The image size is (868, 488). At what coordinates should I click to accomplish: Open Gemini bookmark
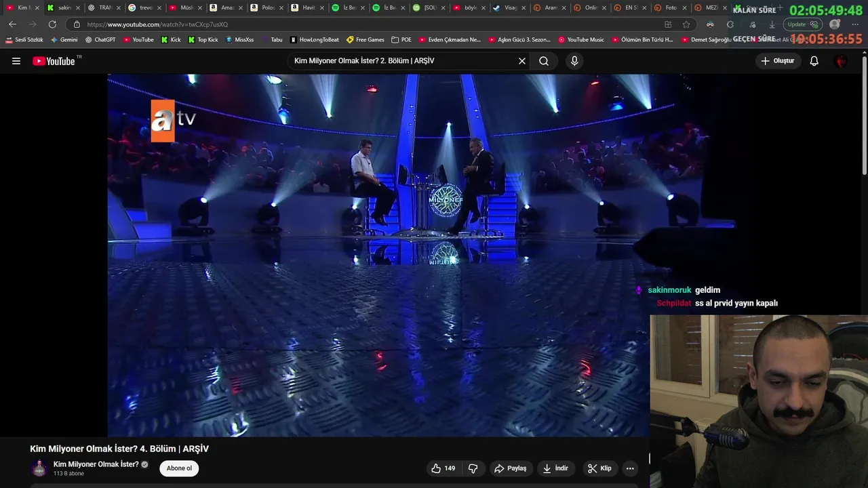click(64, 40)
